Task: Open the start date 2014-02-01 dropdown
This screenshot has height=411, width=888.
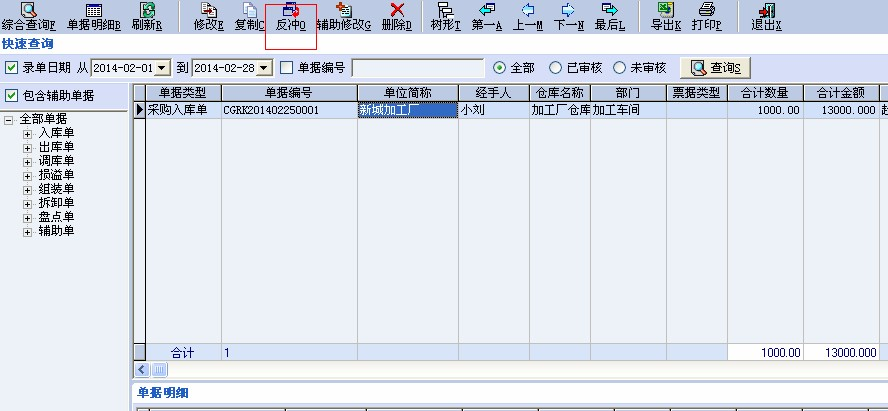Action: (163, 68)
